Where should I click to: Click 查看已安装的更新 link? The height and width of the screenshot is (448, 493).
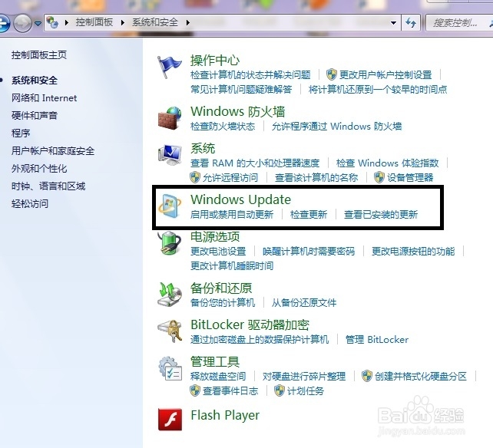(381, 215)
